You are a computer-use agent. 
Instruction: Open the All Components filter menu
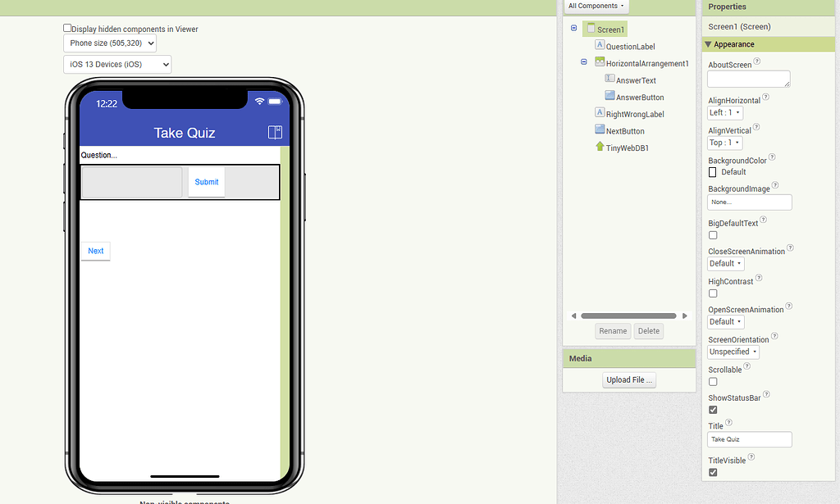click(596, 6)
